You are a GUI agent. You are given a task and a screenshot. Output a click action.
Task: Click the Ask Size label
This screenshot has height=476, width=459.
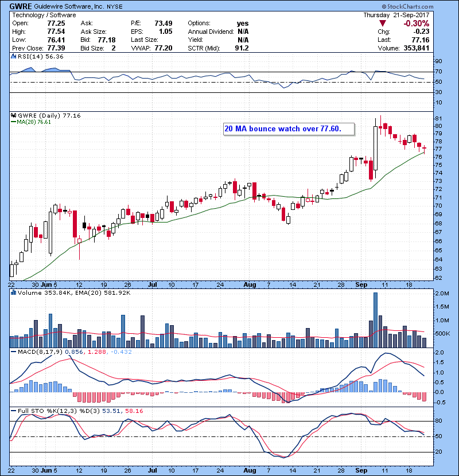(x=94, y=32)
